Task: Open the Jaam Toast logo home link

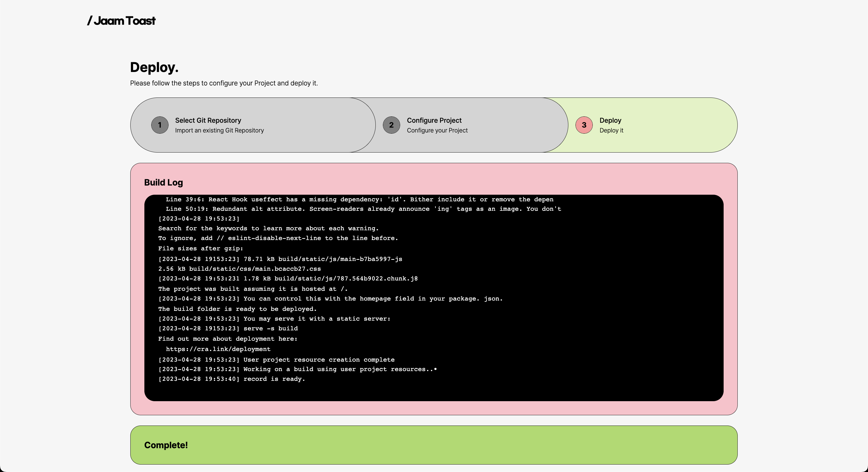Action: coord(121,21)
